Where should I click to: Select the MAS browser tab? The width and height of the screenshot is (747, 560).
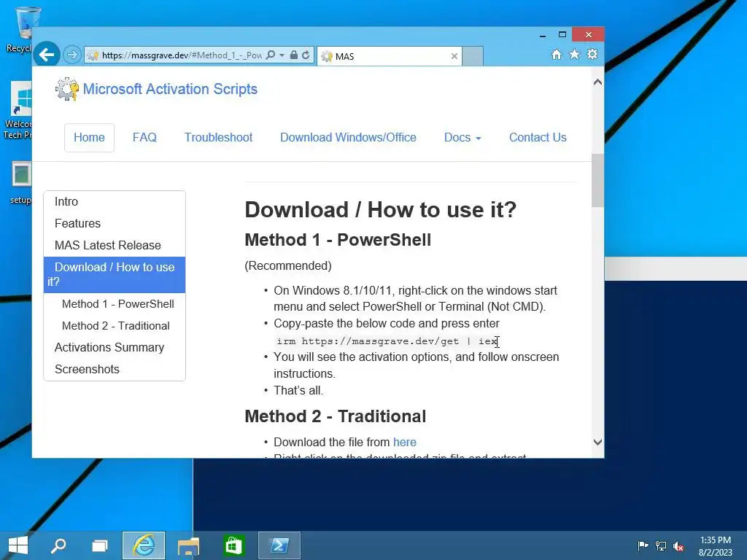pyautogui.click(x=390, y=56)
